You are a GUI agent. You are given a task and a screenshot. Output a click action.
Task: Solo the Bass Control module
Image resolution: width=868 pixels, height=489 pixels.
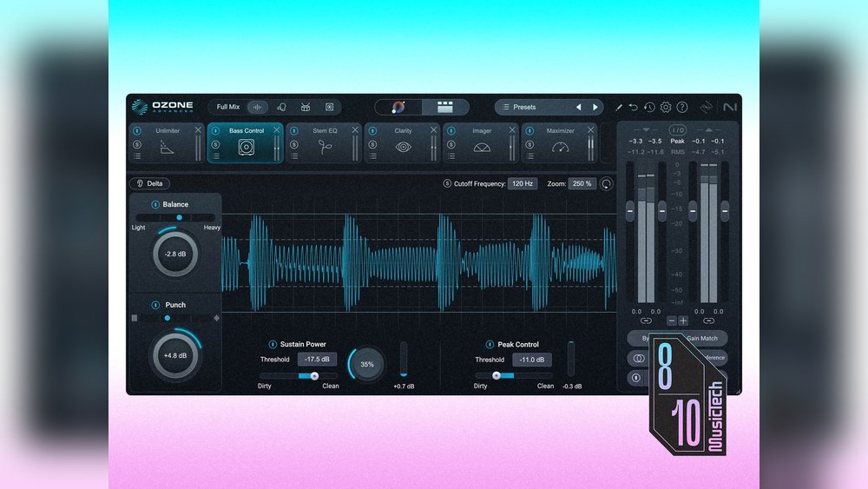tap(216, 144)
